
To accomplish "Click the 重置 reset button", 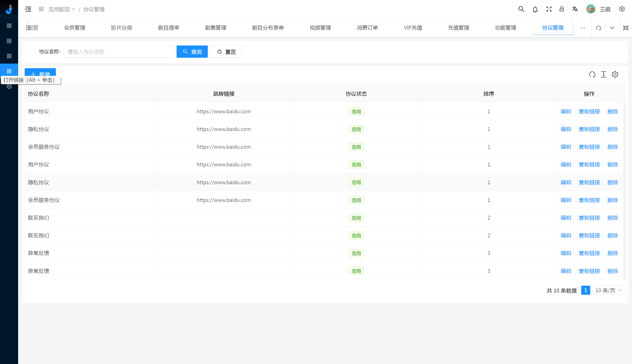I will 226,52.
